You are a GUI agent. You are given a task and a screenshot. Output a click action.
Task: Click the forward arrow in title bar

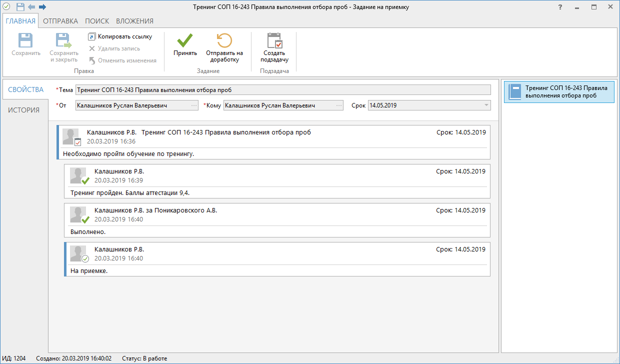click(x=42, y=7)
